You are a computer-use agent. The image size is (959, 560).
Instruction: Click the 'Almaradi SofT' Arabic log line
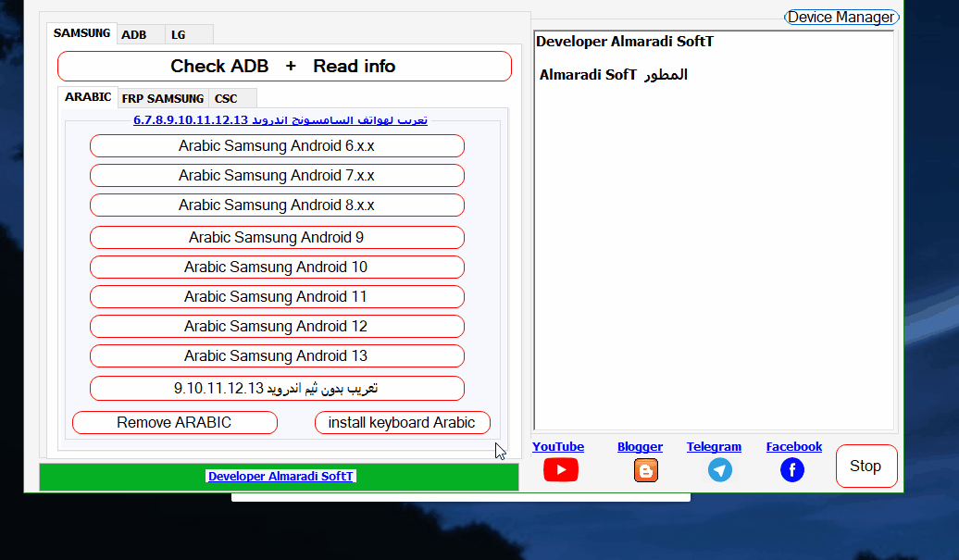(614, 75)
